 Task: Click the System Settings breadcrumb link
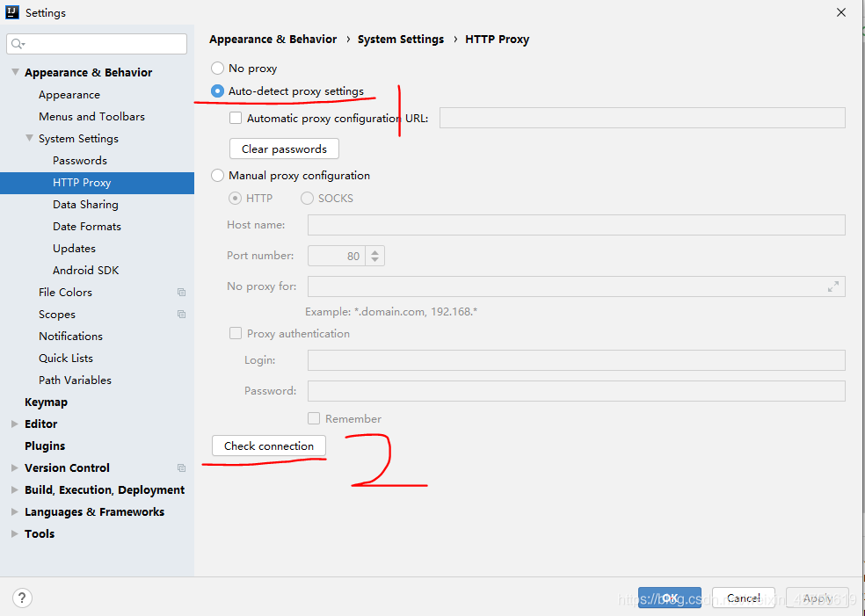click(401, 39)
